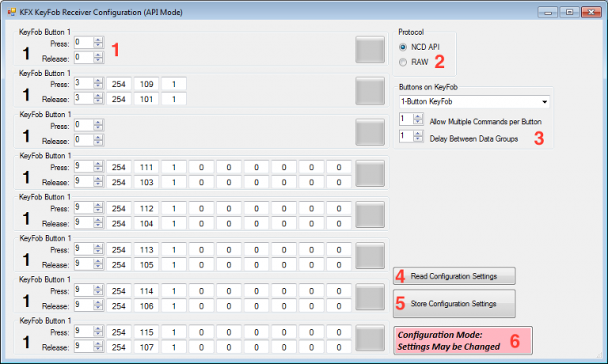
Task: Click the gray square button beside Press 254 111
Action: (x=370, y=175)
